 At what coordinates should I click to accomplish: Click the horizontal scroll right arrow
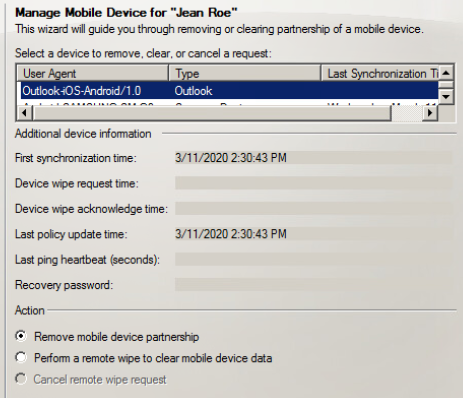(430, 113)
